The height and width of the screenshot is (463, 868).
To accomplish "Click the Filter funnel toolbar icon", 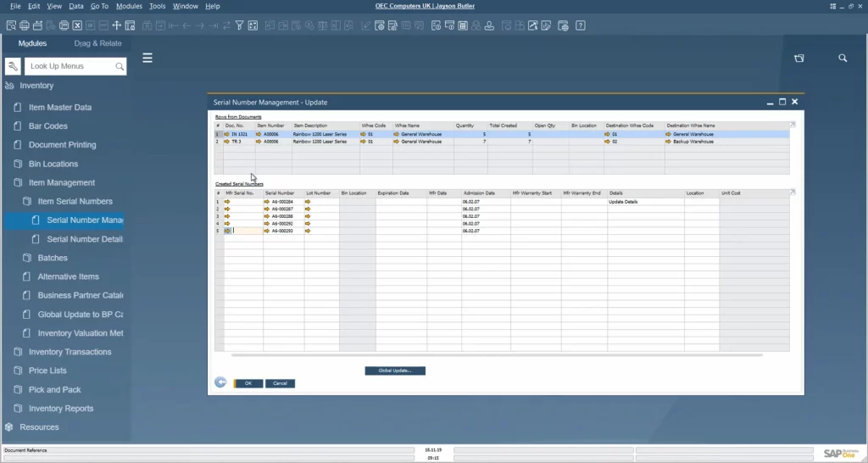I will (x=240, y=25).
